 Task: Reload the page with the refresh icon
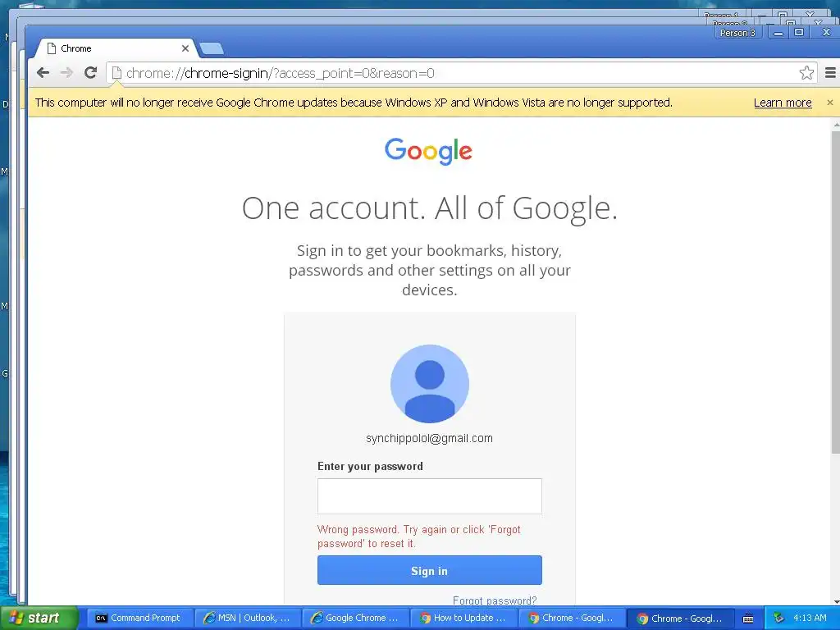(90, 73)
